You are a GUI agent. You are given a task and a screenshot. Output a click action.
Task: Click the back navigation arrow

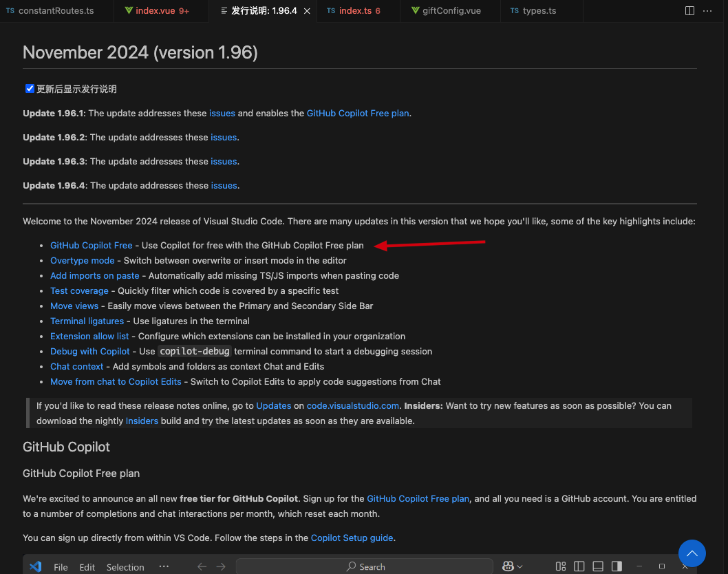point(201,566)
